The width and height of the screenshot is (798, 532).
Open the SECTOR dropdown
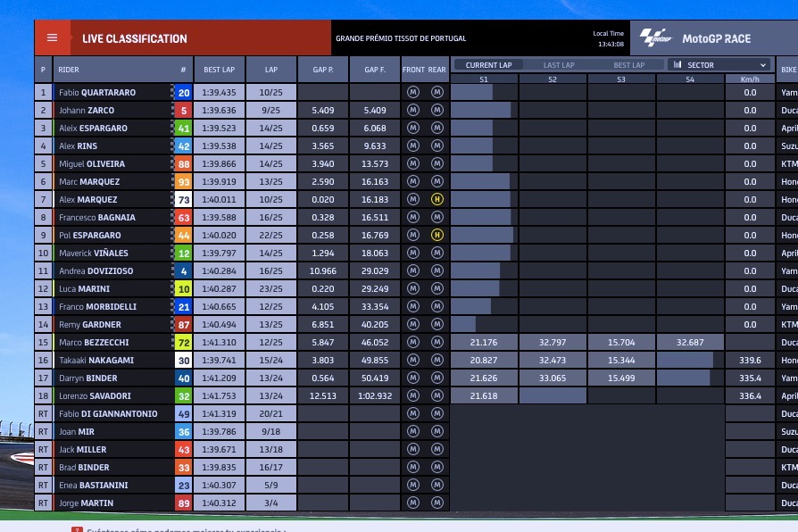(719, 65)
